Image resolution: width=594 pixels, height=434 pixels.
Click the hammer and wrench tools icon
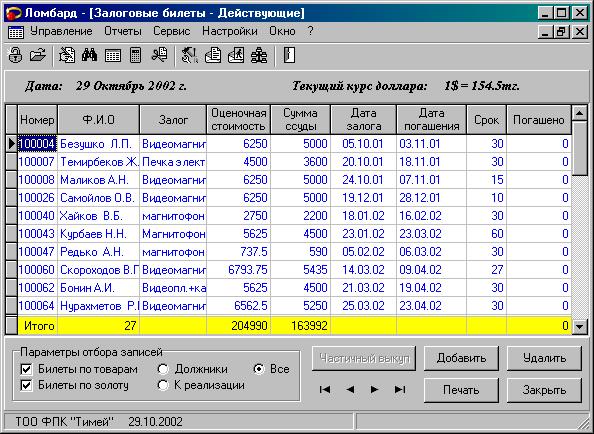(189, 55)
